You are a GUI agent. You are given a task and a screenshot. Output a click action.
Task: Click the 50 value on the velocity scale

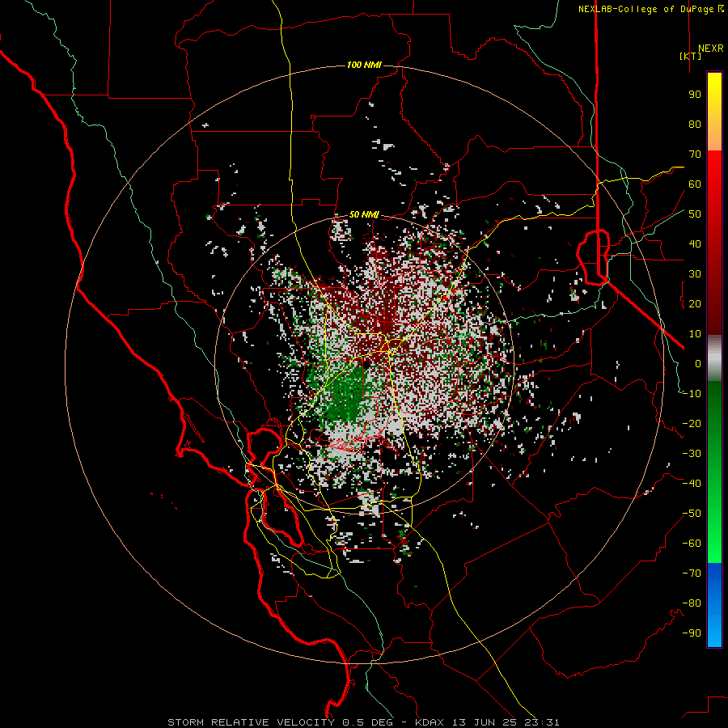[x=695, y=214]
